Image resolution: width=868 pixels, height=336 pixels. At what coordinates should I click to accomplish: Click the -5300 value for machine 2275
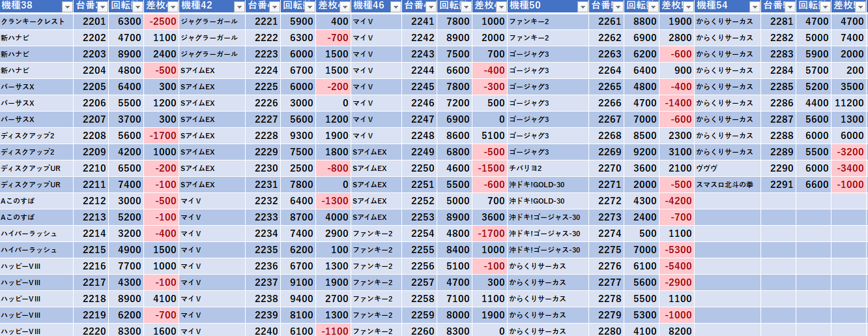click(x=676, y=250)
